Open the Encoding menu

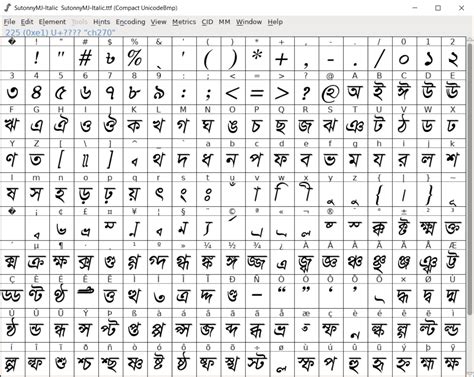coord(130,22)
